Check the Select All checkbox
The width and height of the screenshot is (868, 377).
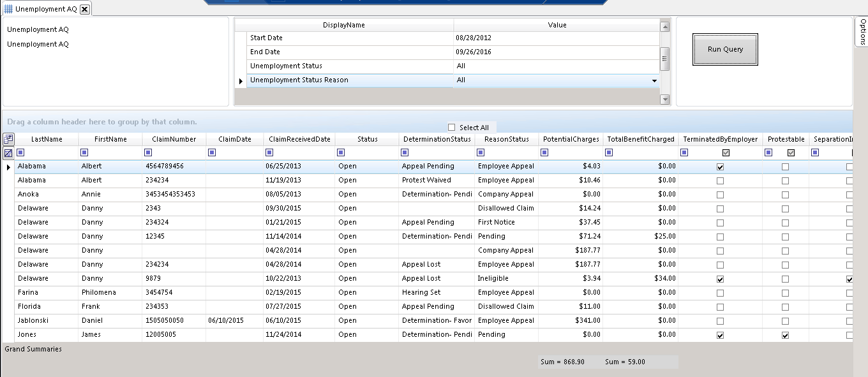(452, 127)
